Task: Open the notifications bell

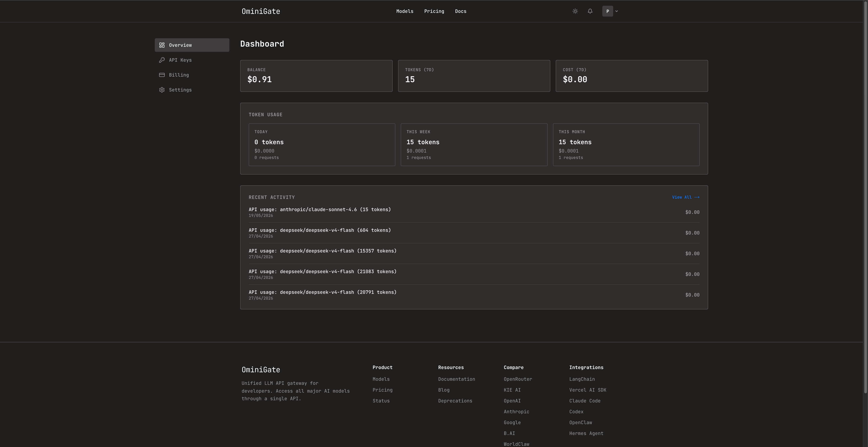Action: tap(590, 11)
